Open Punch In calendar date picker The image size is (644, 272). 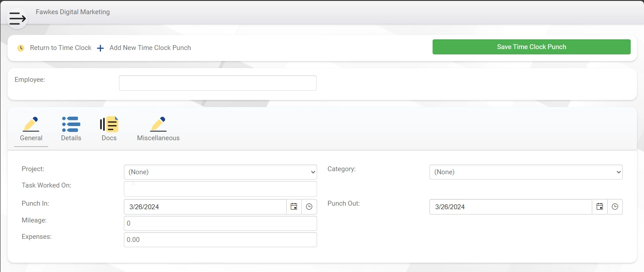click(x=294, y=207)
